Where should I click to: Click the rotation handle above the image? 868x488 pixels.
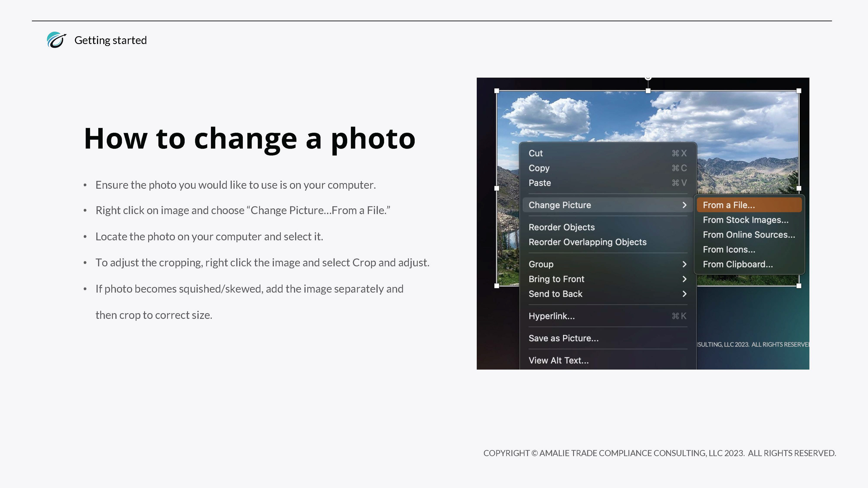click(x=648, y=78)
